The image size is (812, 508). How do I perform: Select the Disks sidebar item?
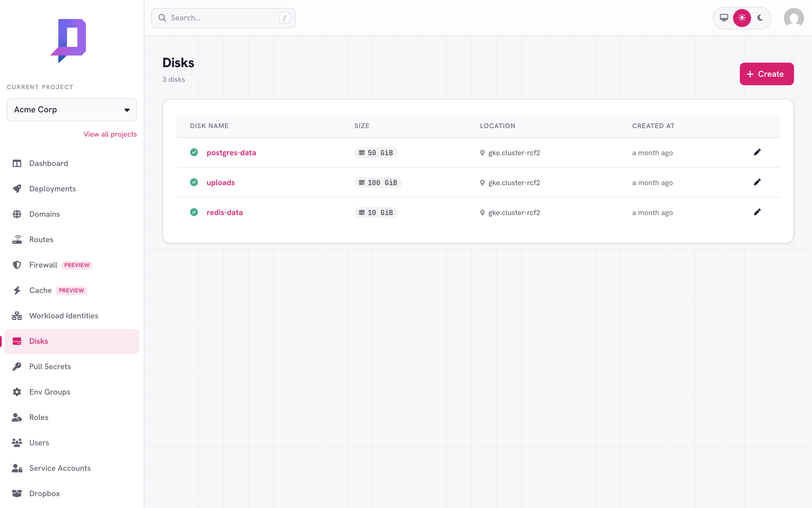tap(72, 341)
